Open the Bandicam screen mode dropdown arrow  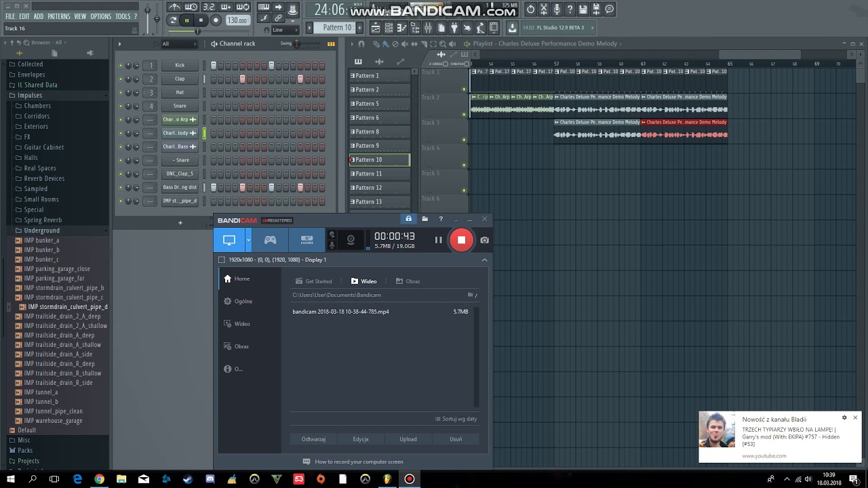click(x=248, y=240)
